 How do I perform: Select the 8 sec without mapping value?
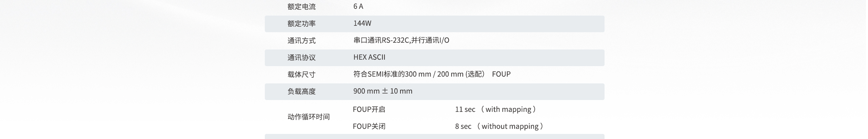tap(500, 126)
